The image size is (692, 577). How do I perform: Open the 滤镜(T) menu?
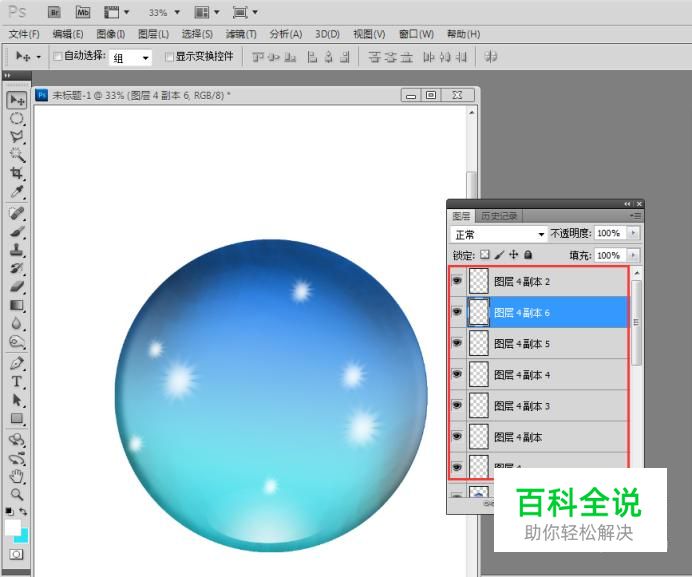tap(241, 34)
